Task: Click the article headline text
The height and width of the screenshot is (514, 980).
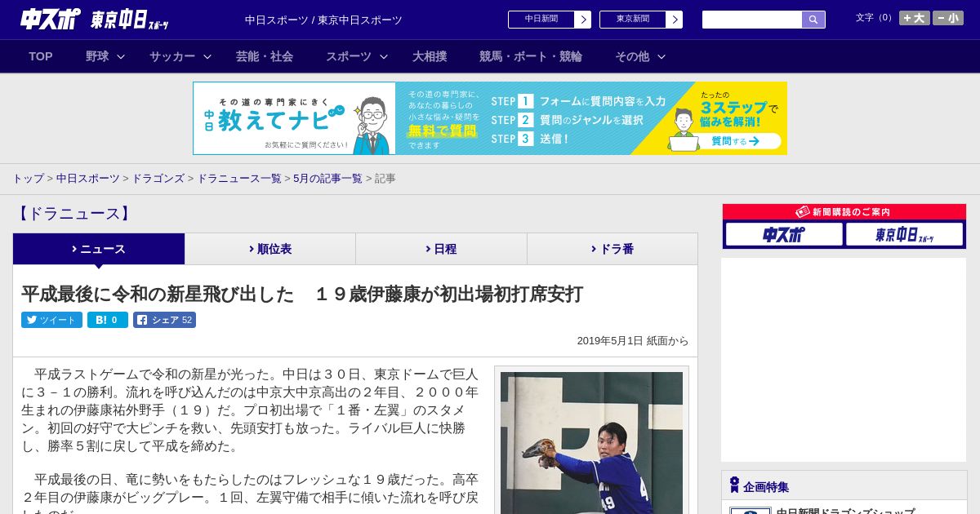Action: pos(302,295)
